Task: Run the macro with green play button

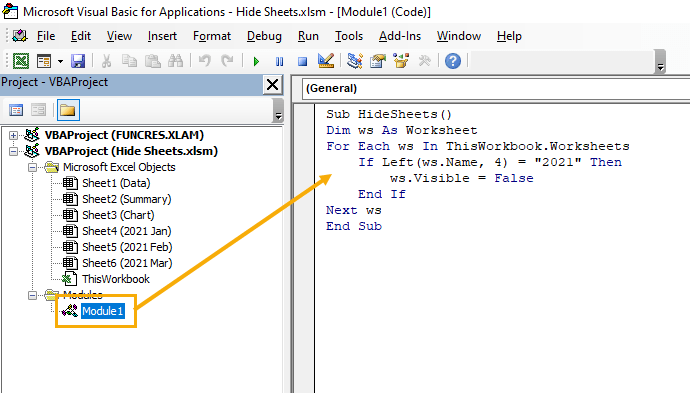Action: click(256, 61)
